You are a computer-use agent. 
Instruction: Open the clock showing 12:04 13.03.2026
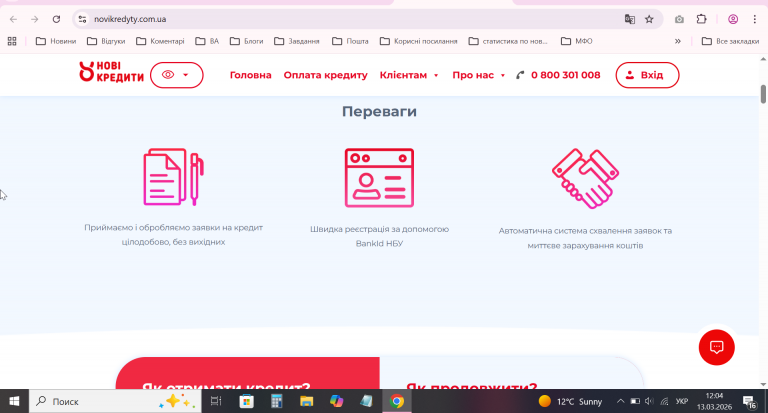coord(714,401)
